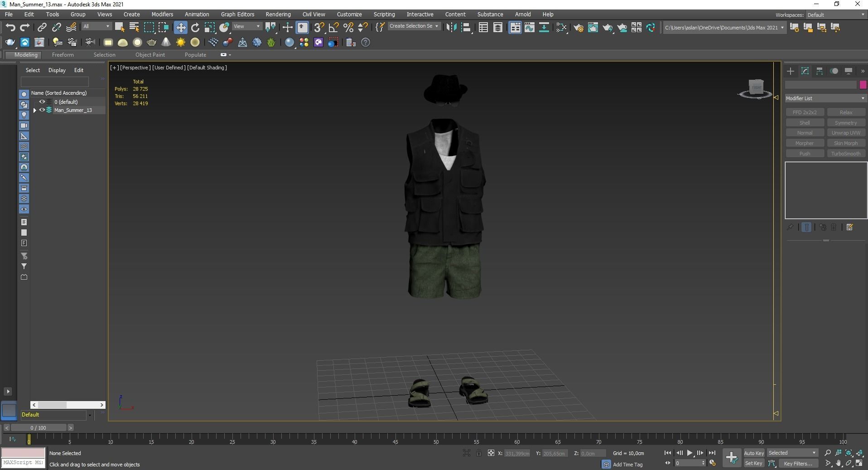
Task: Toggle the 3D Snaps icon
Action: [319, 28]
